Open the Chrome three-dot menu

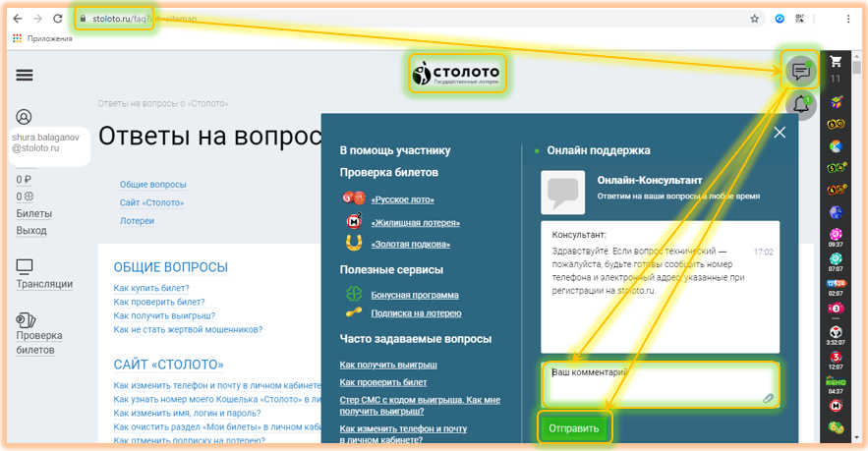click(x=848, y=19)
